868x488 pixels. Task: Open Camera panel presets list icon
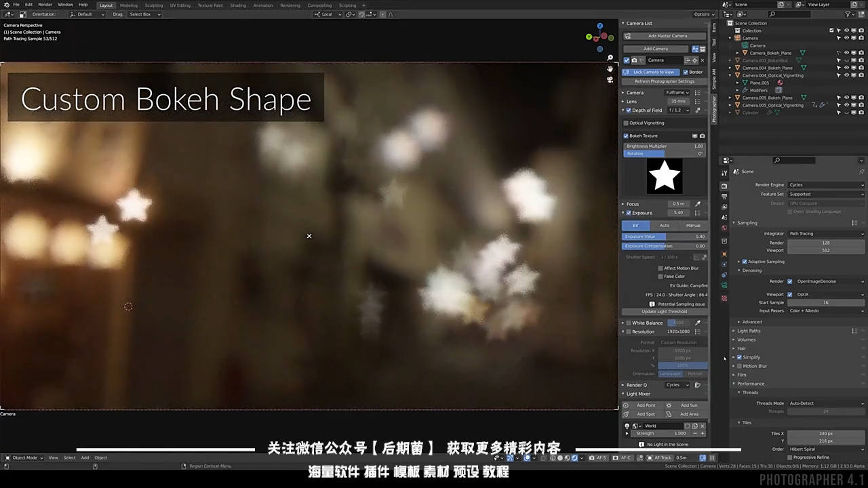click(698, 93)
